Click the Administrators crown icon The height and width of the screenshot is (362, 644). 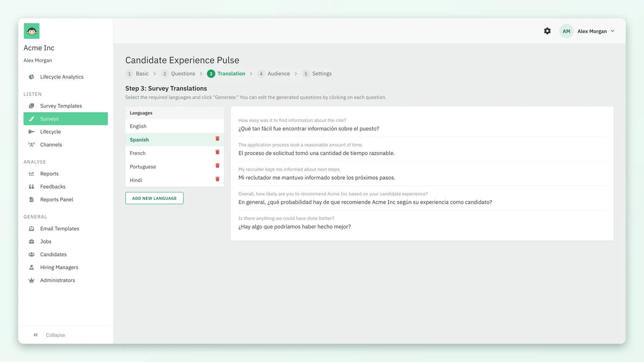coord(31,280)
